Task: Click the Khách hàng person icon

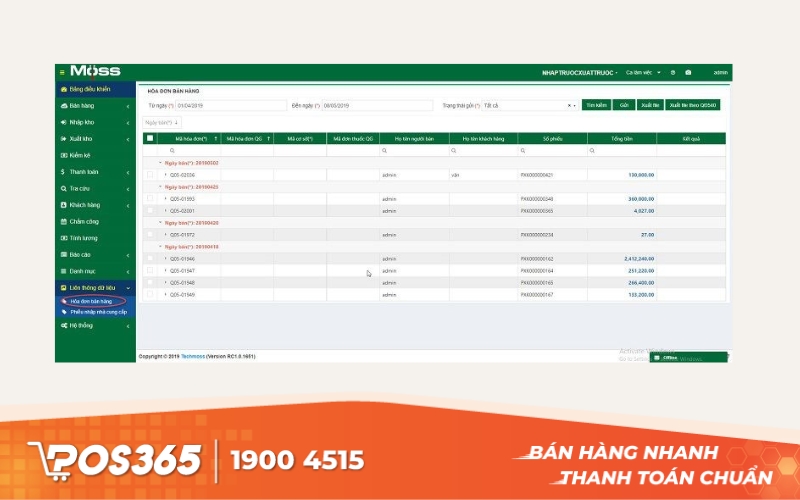Action: 64,205
